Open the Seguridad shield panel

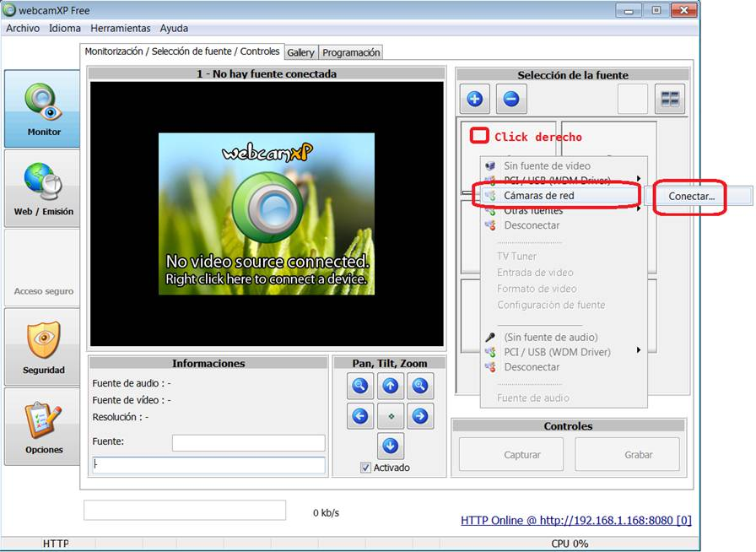41,346
